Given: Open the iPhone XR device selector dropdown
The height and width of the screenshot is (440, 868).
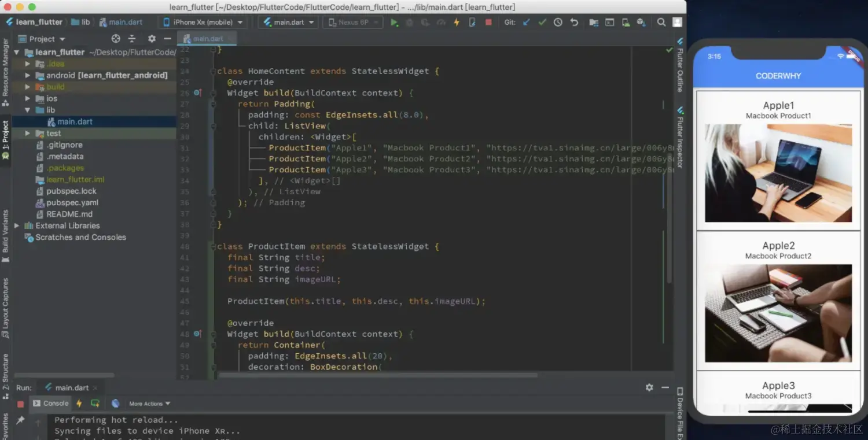Looking at the screenshot, I should click(203, 22).
